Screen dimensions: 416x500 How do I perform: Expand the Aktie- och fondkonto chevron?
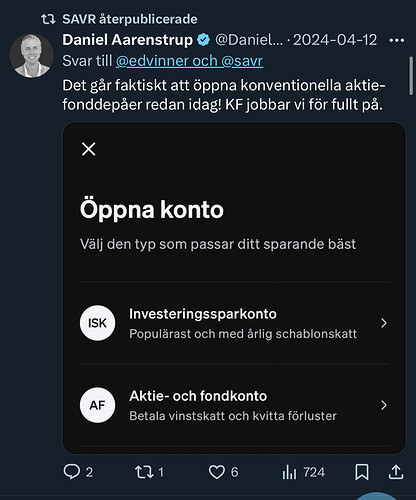point(384,405)
